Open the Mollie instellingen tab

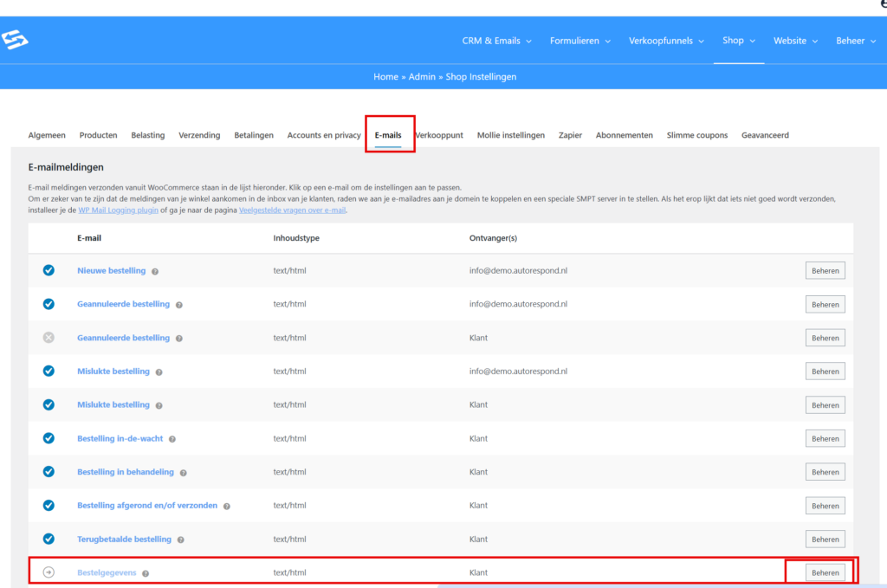tap(510, 135)
